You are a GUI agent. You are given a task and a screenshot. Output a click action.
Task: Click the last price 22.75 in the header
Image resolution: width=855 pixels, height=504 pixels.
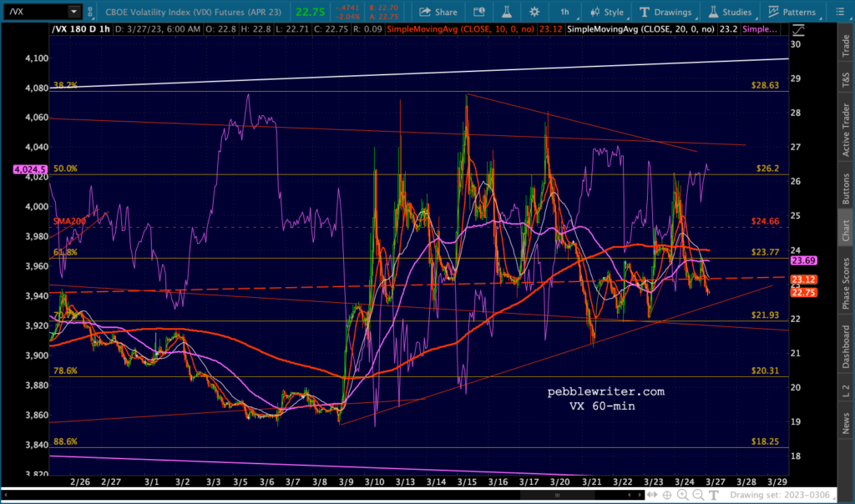(311, 12)
